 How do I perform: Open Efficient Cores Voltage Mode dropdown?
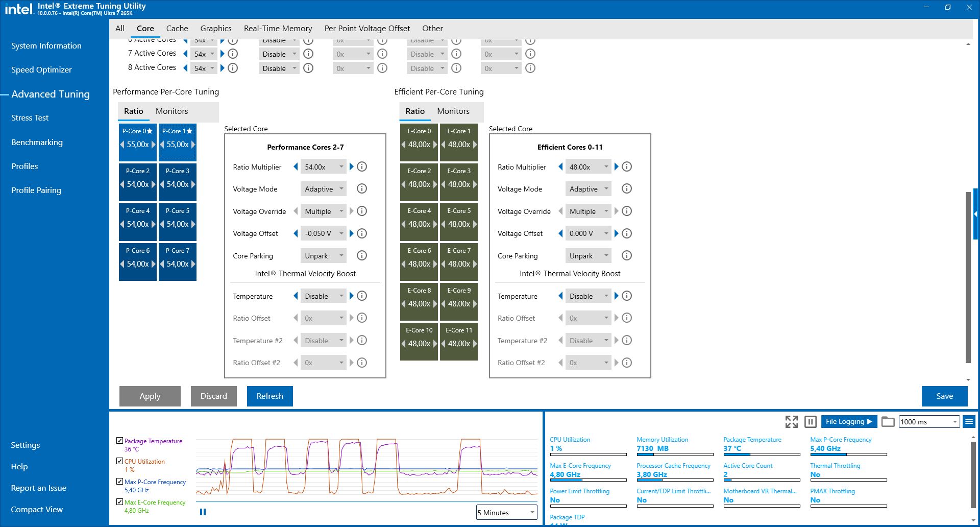[x=589, y=189]
